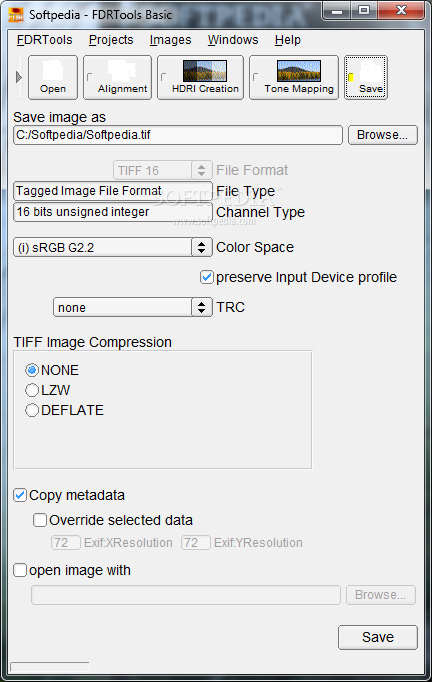432x682 pixels.
Task: Click Browse next to save path
Action: point(382,135)
